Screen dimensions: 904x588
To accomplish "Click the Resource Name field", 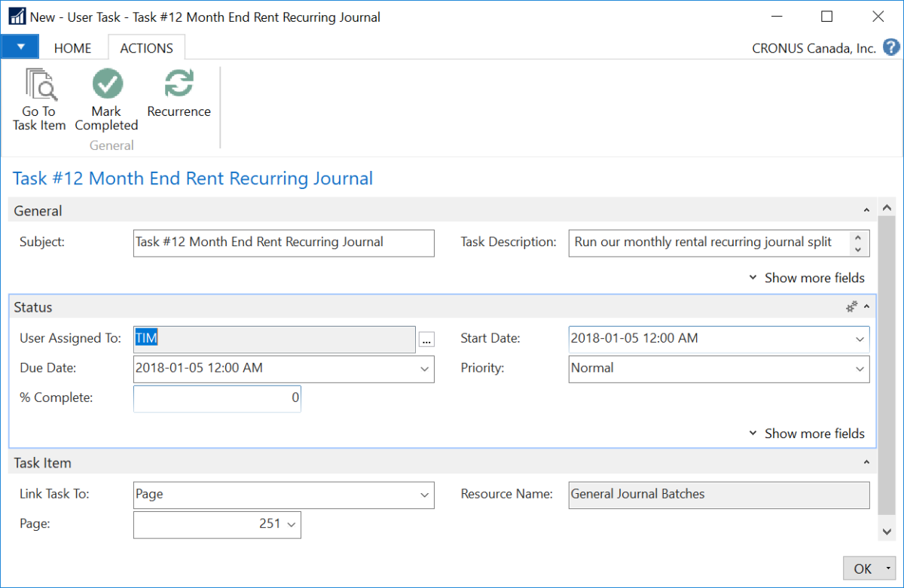I will pyautogui.click(x=719, y=495).
